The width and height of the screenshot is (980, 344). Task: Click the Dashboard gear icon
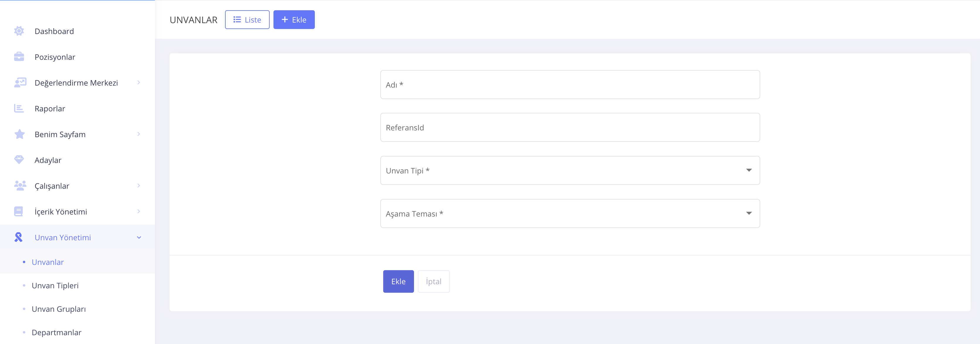click(x=19, y=31)
